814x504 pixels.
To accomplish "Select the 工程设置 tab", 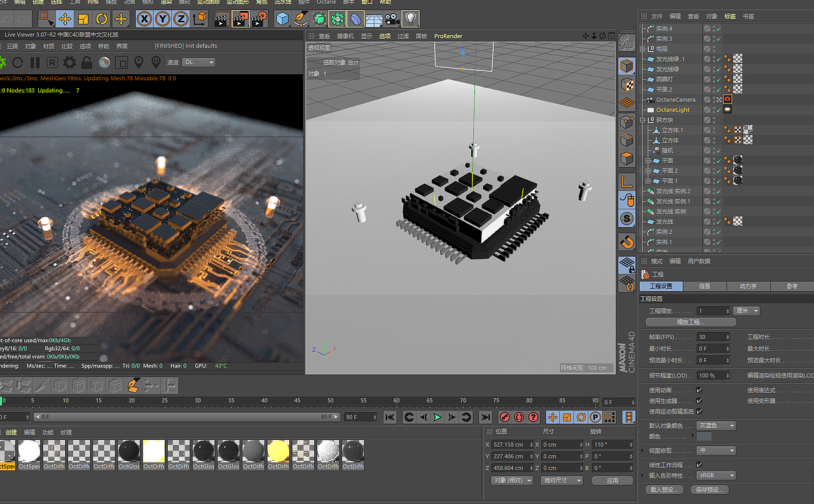I will [x=661, y=286].
